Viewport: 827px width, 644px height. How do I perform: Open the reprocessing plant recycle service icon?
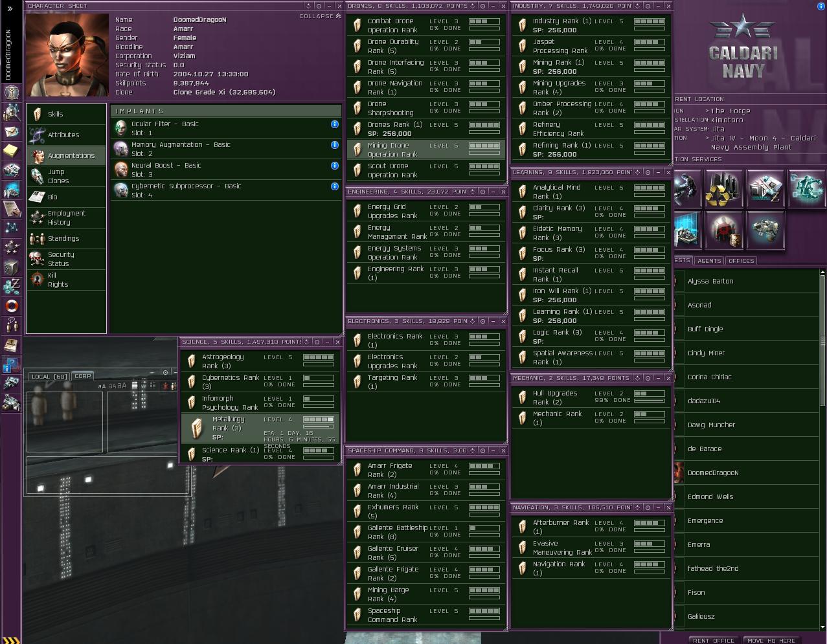point(723,189)
